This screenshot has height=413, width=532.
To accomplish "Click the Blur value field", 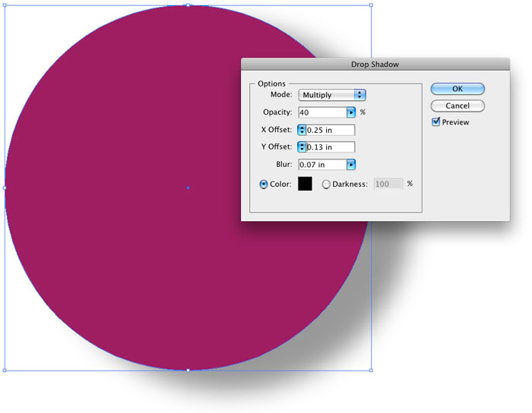I will click(321, 165).
